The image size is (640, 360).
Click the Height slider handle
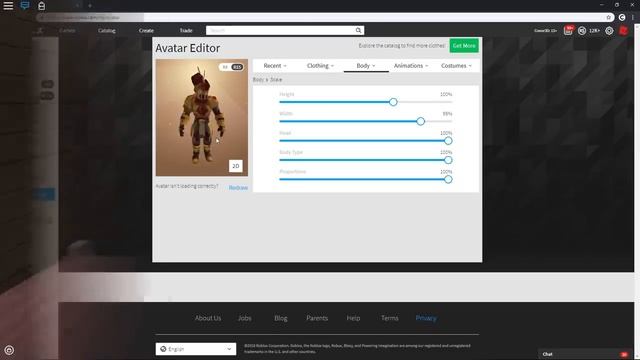point(393,102)
